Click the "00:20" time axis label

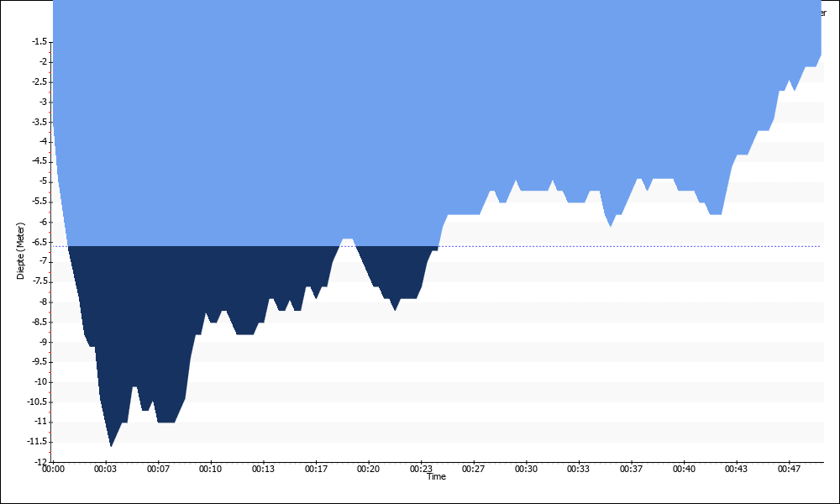click(x=368, y=470)
